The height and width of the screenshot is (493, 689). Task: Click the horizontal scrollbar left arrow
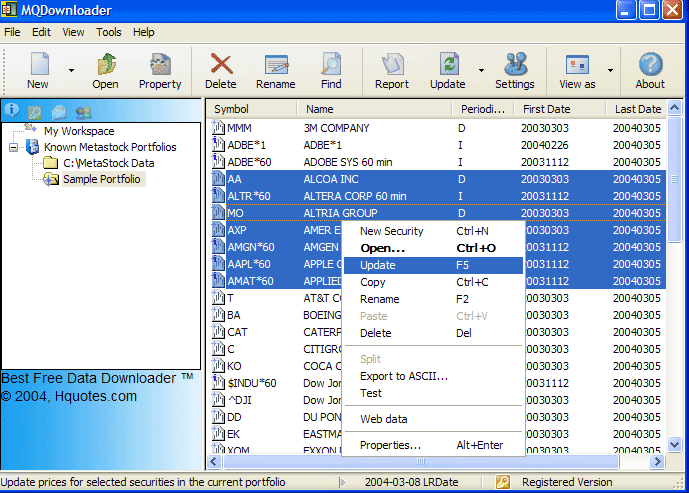pos(214,461)
